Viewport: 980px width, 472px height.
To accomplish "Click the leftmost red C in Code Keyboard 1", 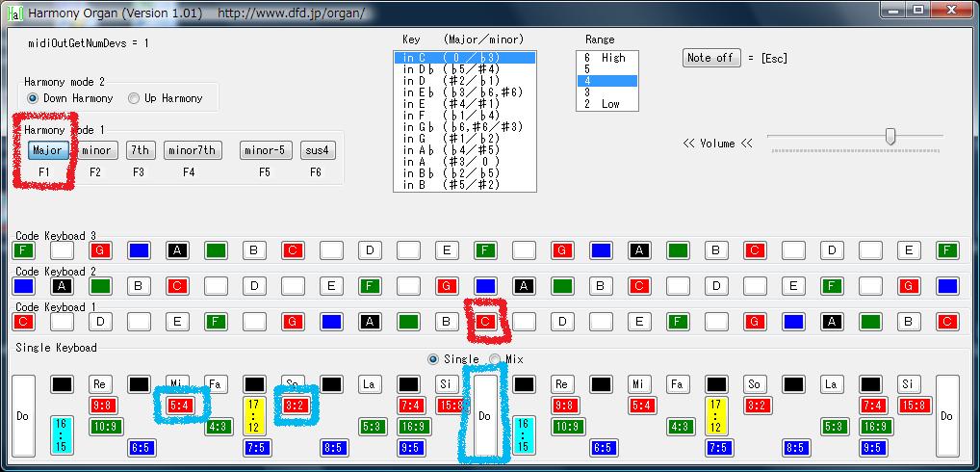I will click(x=24, y=322).
